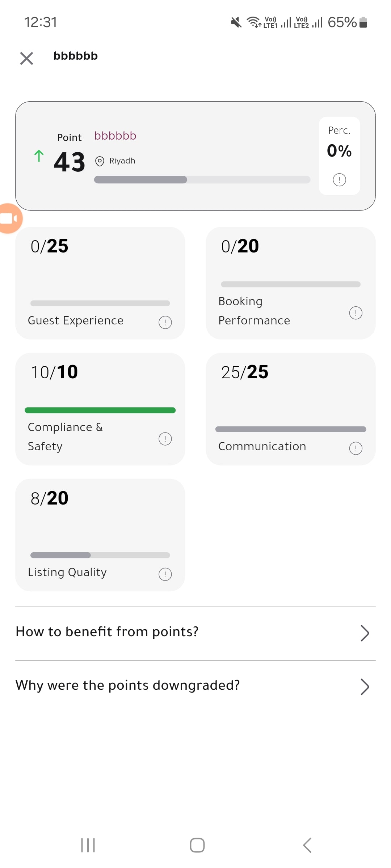Tap the green upward arrow indicator
This screenshot has height=868, width=391.
point(39,156)
